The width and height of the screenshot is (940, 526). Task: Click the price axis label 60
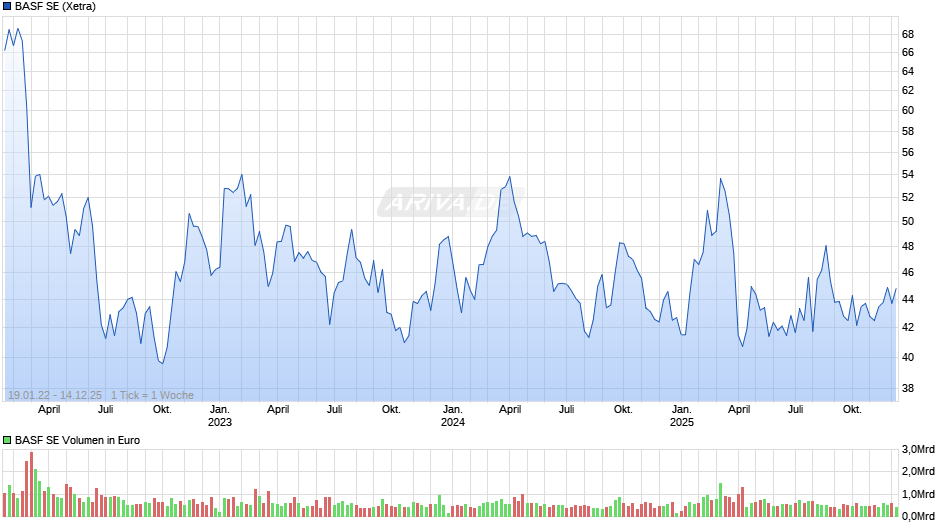click(x=908, y=110)
